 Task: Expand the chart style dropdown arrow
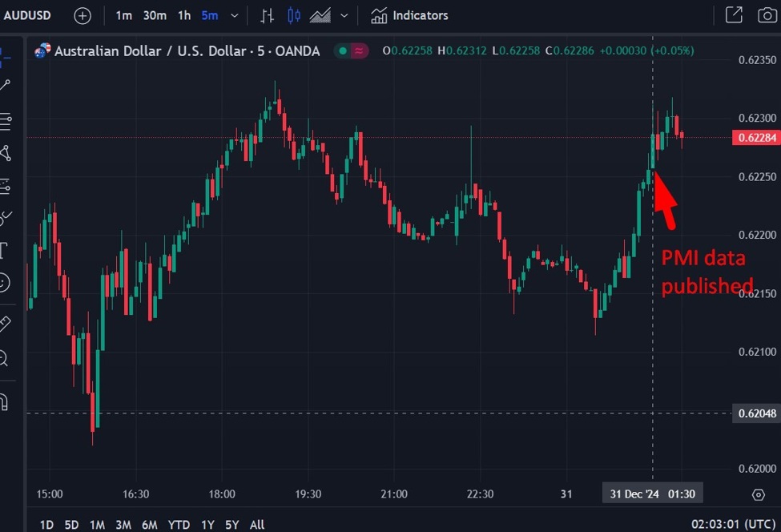344,15
